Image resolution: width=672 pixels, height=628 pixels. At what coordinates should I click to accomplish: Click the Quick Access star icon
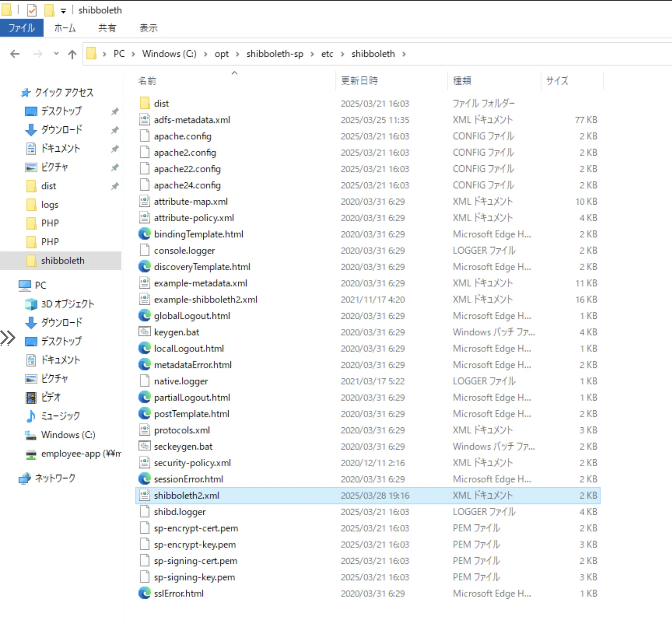pyautogui.click(x=26, y=92)
